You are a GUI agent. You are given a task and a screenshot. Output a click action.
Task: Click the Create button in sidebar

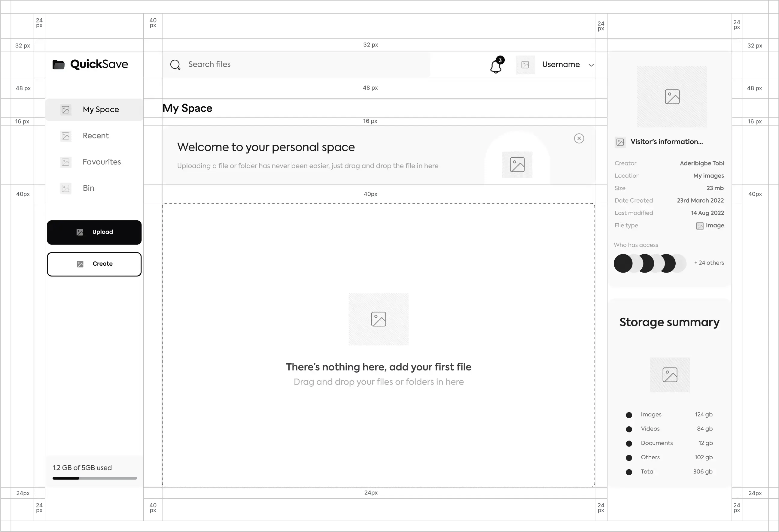(94, 264)
